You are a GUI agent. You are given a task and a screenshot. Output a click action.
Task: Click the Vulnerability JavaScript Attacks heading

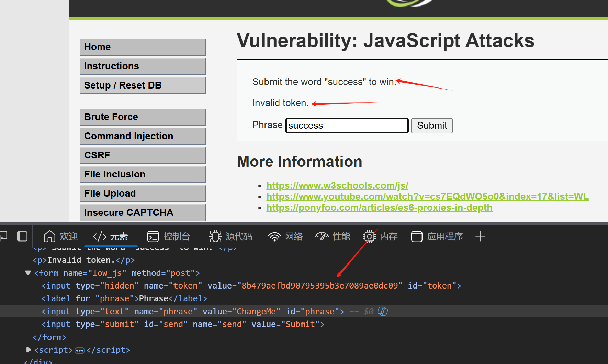click(x=385, y=40)
